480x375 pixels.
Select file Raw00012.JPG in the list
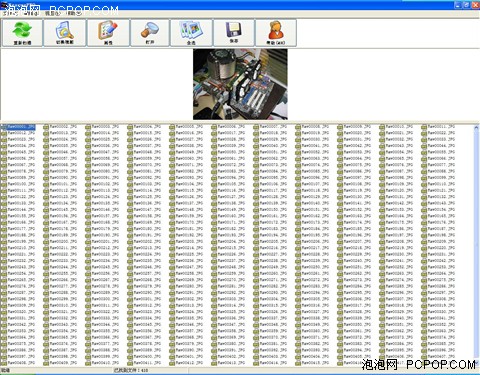21,133
